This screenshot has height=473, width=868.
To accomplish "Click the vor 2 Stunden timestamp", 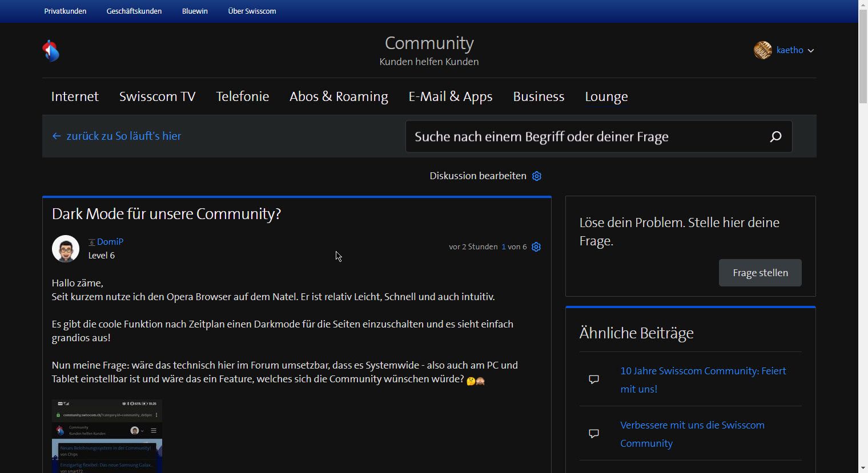I will 473,247.
